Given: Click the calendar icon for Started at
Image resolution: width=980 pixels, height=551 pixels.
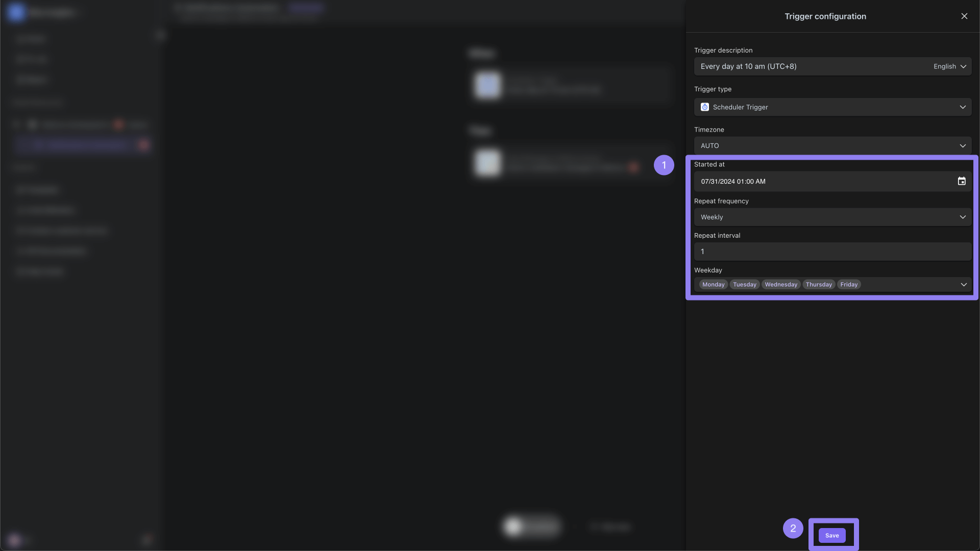Looking at the screenshot, I should pos(962,181).
